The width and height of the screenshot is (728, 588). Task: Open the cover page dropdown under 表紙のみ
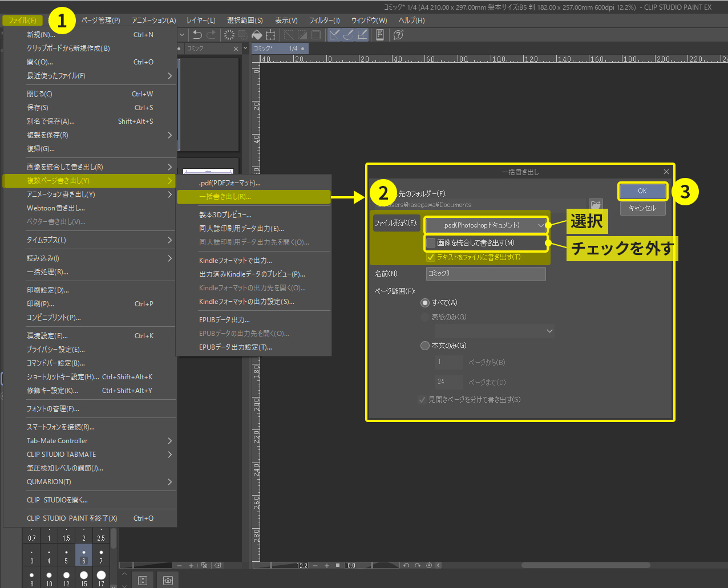[494, 331]
